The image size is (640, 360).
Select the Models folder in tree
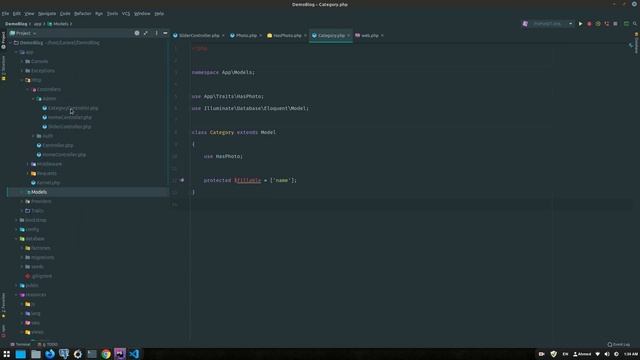click(x=39, y=192)
